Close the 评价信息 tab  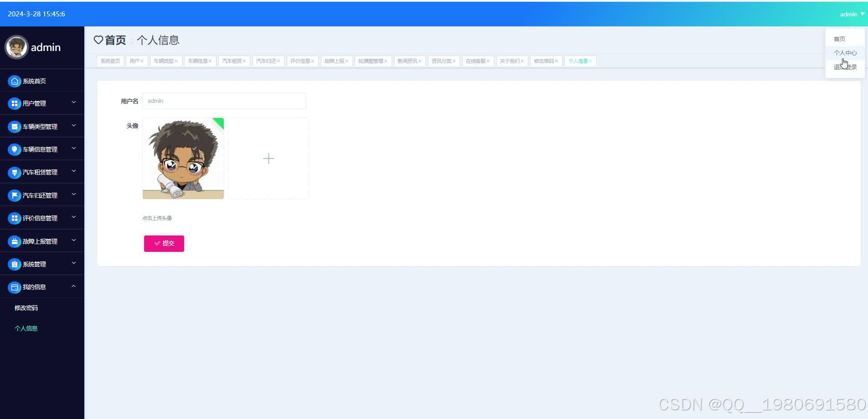point(313,61)
